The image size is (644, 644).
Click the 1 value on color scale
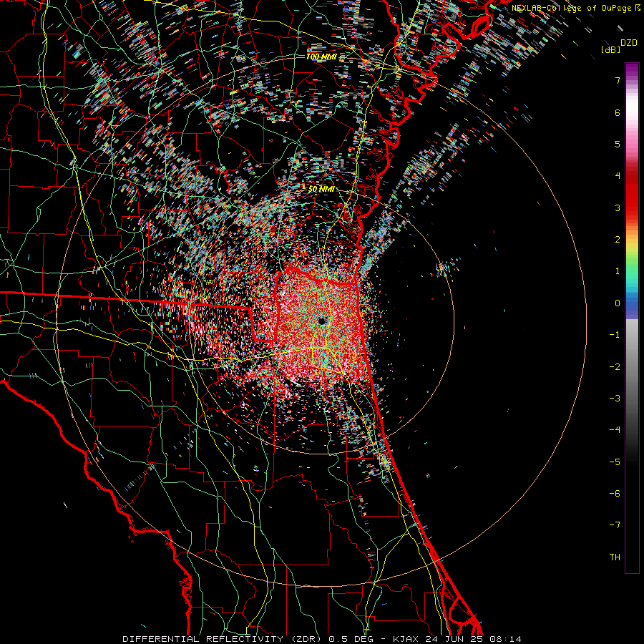coord(618,270)
